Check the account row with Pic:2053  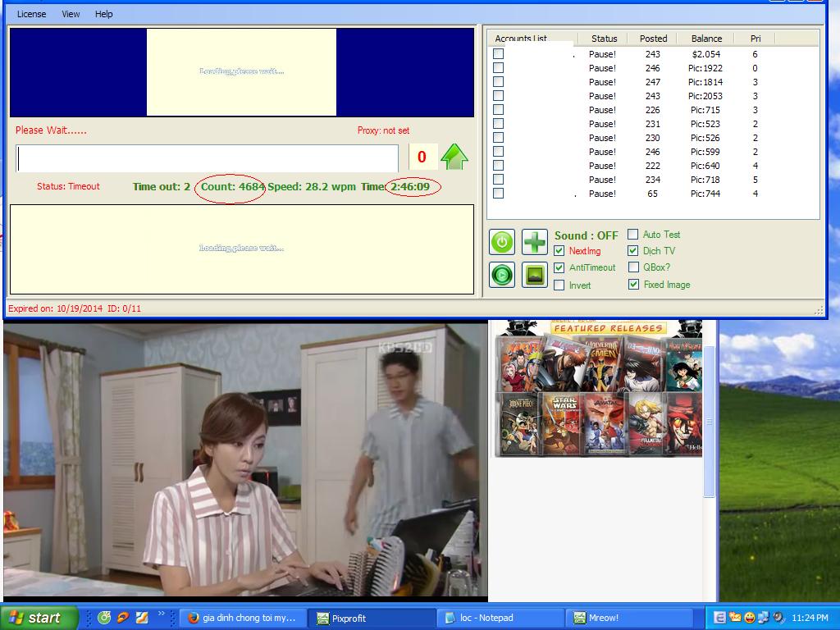[x=498, y=95]
